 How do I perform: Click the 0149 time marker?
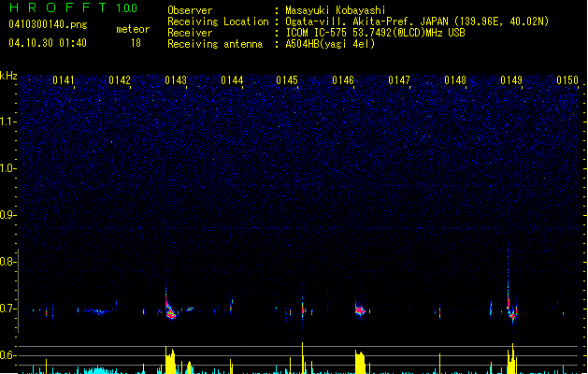click(511, 80)
